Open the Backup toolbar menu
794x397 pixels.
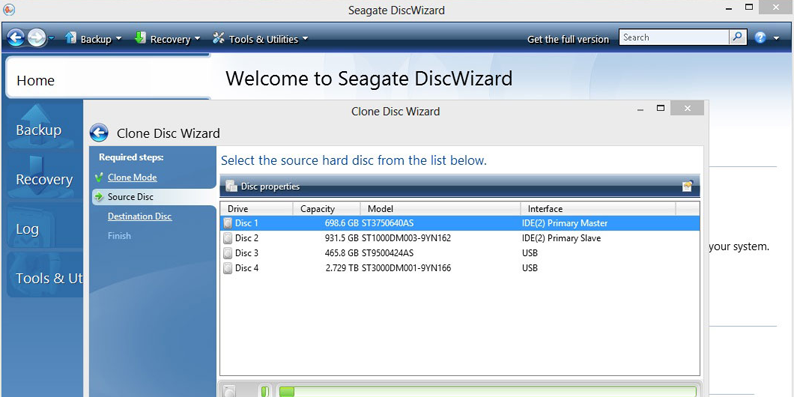coord(94,38)
